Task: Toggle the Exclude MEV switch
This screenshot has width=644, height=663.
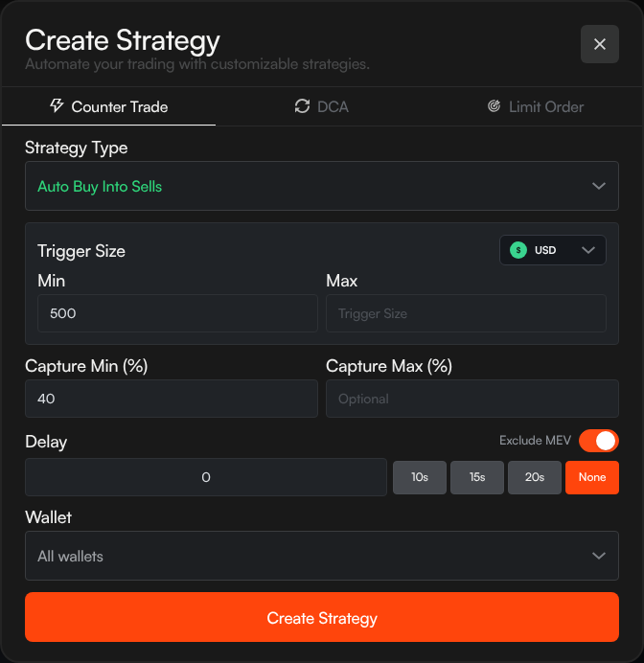Action: pos(598,441)
